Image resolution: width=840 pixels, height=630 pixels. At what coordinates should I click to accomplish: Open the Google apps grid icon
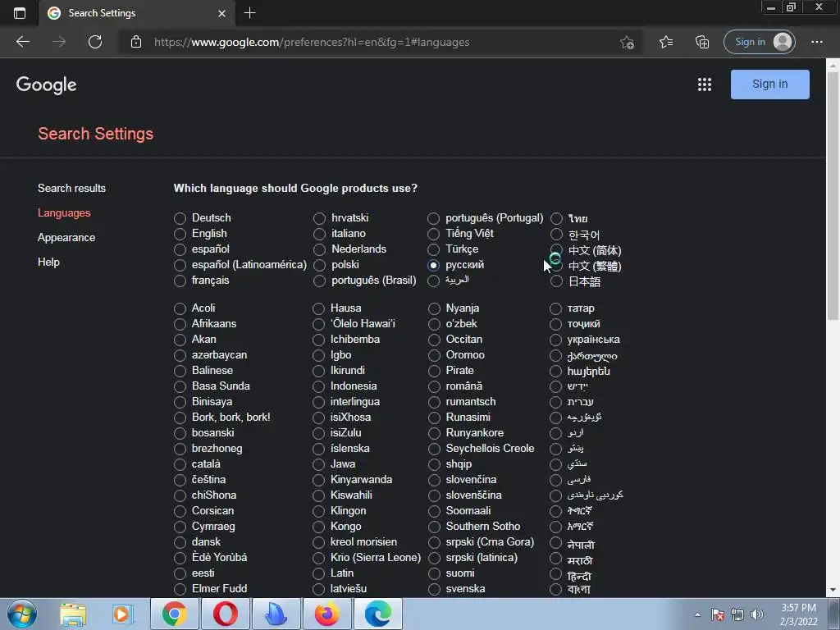pos(705,84)
